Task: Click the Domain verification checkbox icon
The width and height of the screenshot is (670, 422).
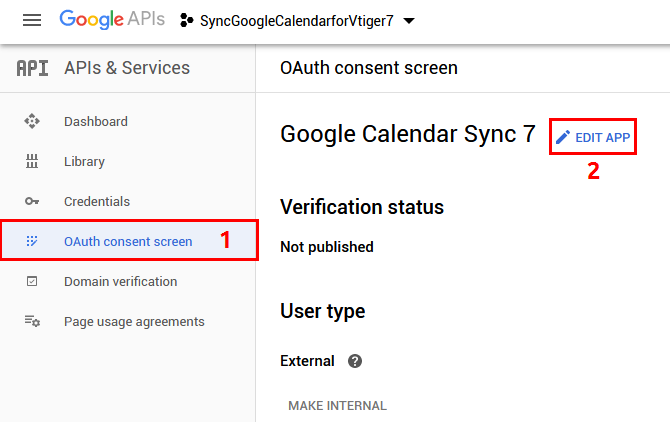Action: tap(32, 281)
